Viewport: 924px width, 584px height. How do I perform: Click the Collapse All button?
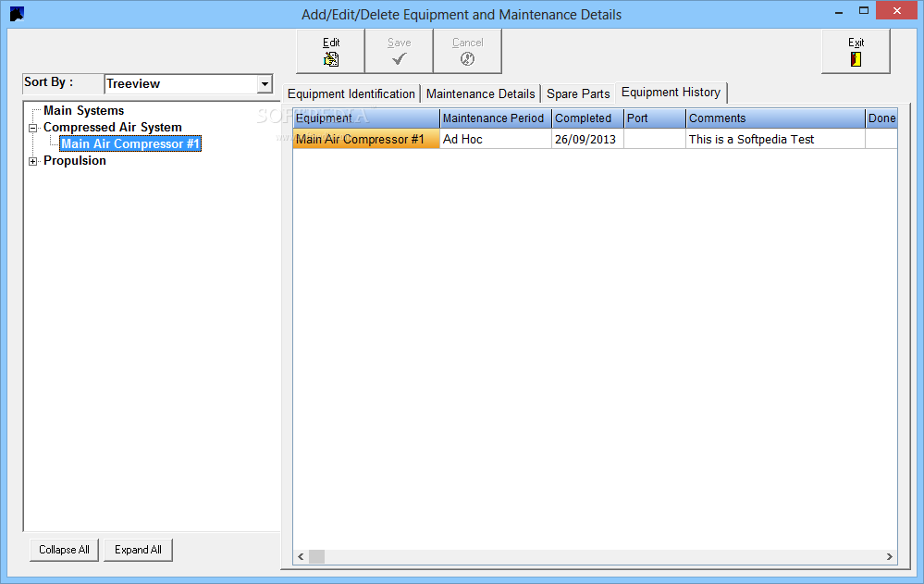pos(64,550)
